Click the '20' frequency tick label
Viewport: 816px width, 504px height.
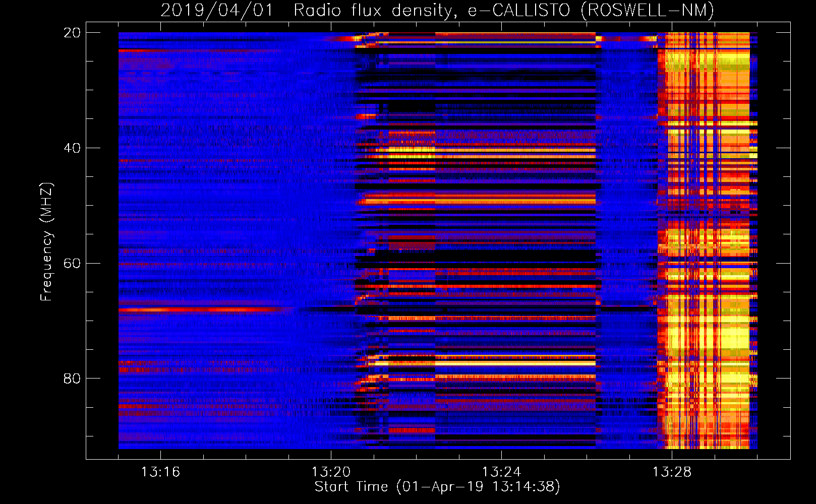[72, 33]
